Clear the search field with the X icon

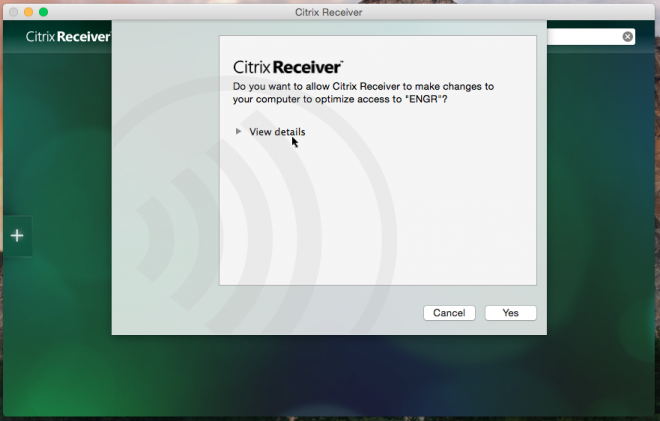coord(627,37)
